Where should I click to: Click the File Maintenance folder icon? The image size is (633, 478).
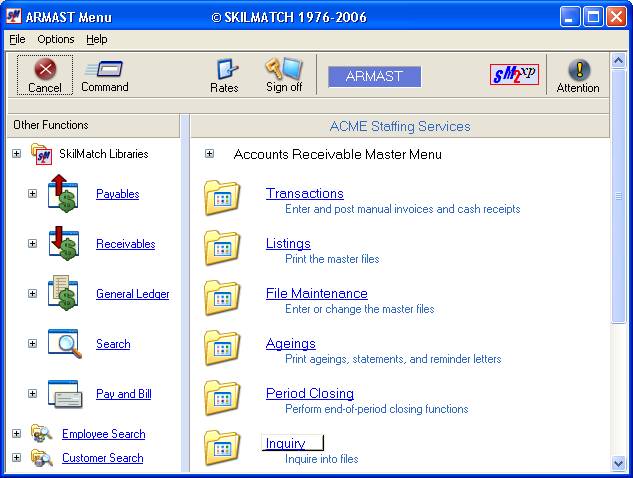point(222,298)
